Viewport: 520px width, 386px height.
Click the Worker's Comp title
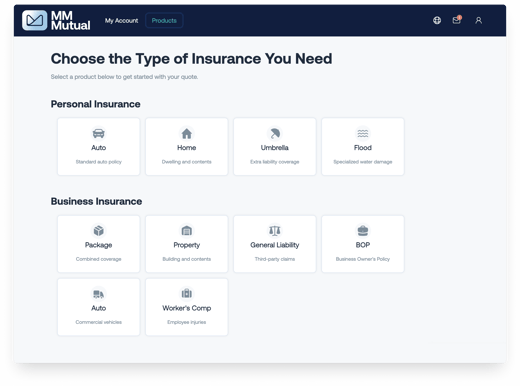tap(187, 308)
